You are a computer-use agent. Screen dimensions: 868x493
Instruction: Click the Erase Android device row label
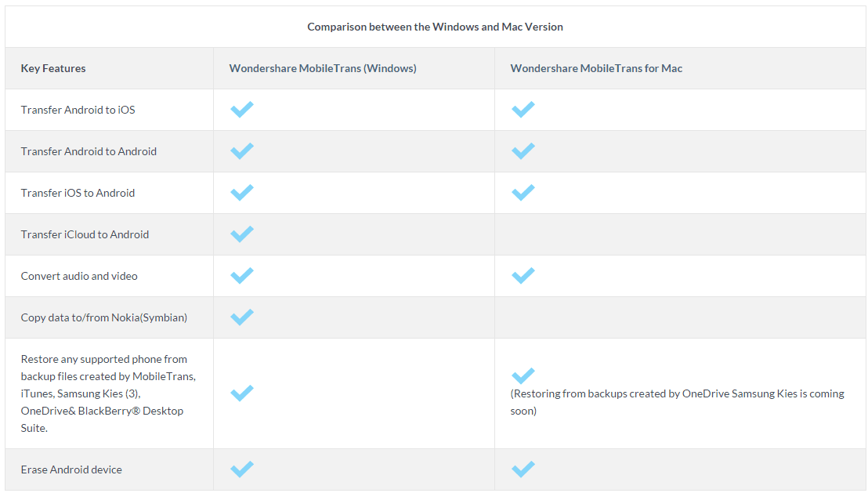pos(71,469)
